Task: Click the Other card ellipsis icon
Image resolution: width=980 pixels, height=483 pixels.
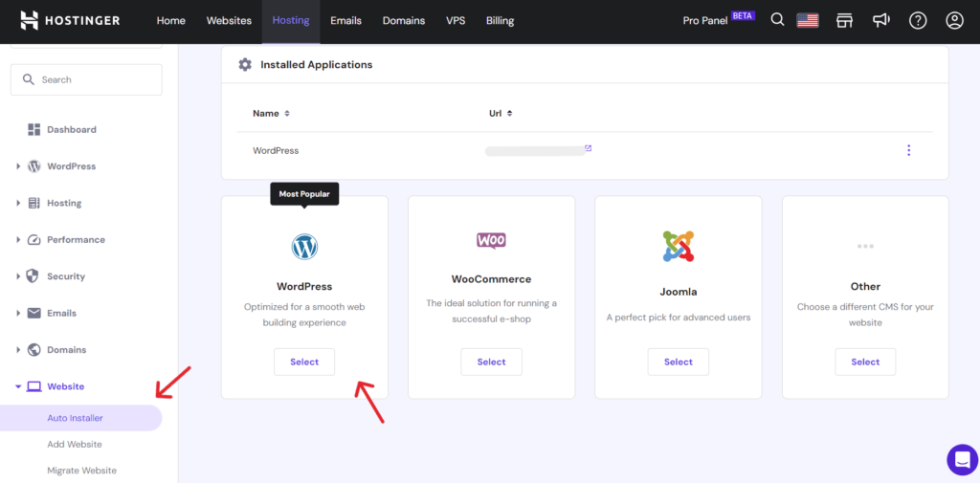Action: (865, 246)
